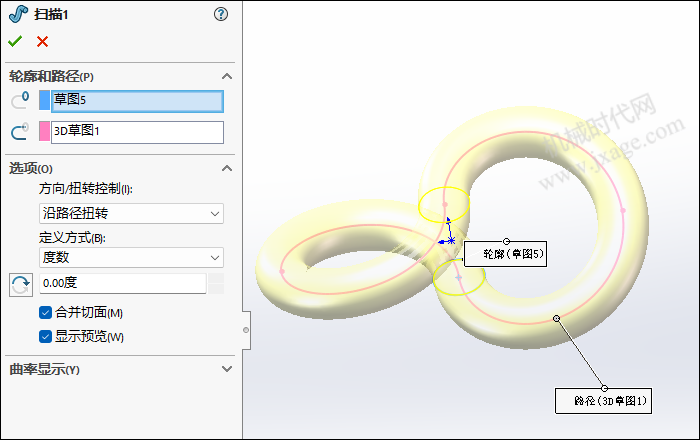
Task: Open help for the 扫描1 feature
Action: point(221,14)
